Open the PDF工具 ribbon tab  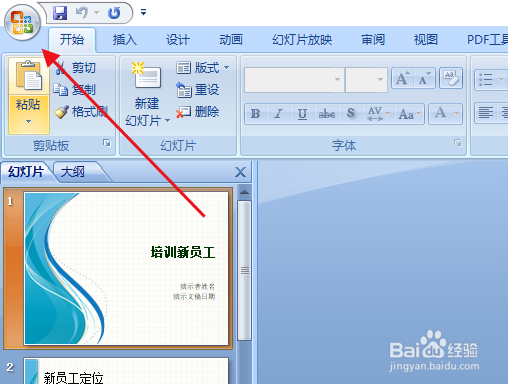point(487,40)
